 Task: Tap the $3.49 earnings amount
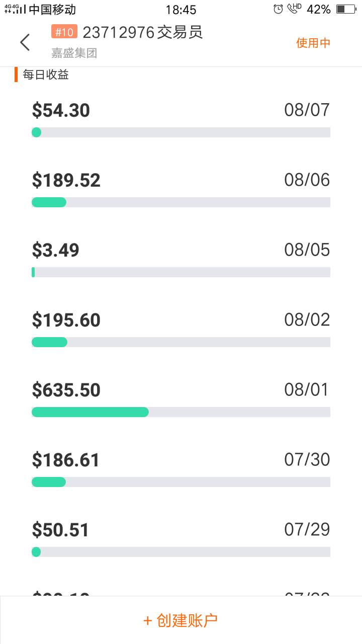coord(55,250)
